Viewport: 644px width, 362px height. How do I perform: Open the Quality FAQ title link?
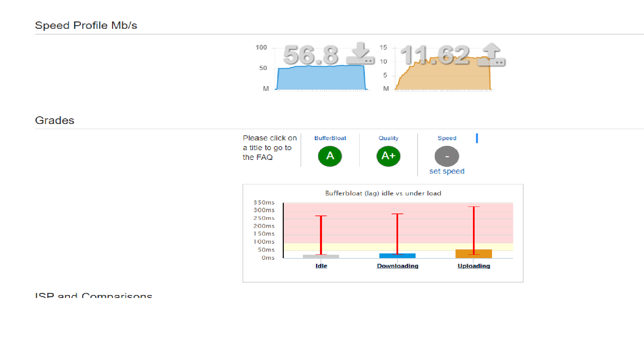tap(388, 138)
